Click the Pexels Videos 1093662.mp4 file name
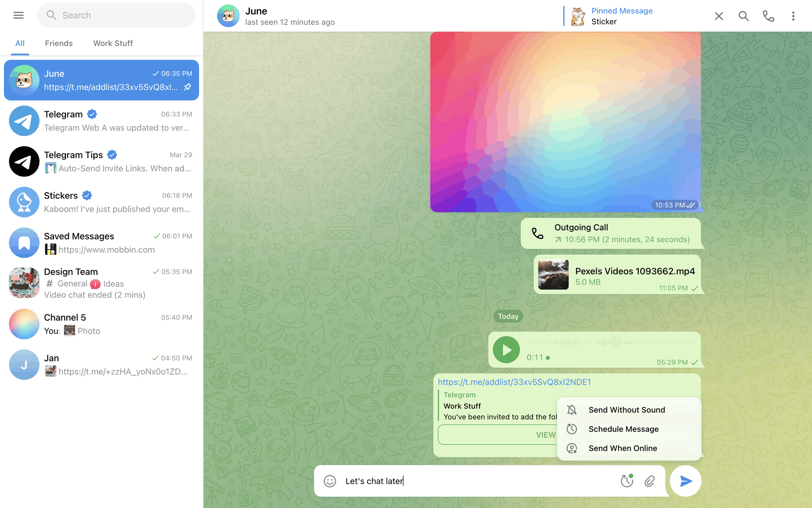 [x=635, y=271]
